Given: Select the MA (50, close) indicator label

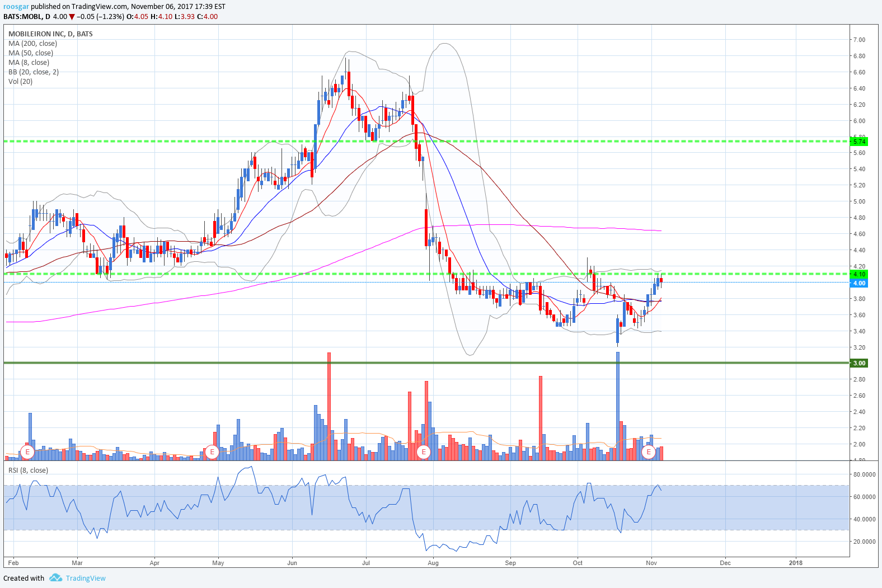Looking at the screenshot, I should [x=31, y=53].
